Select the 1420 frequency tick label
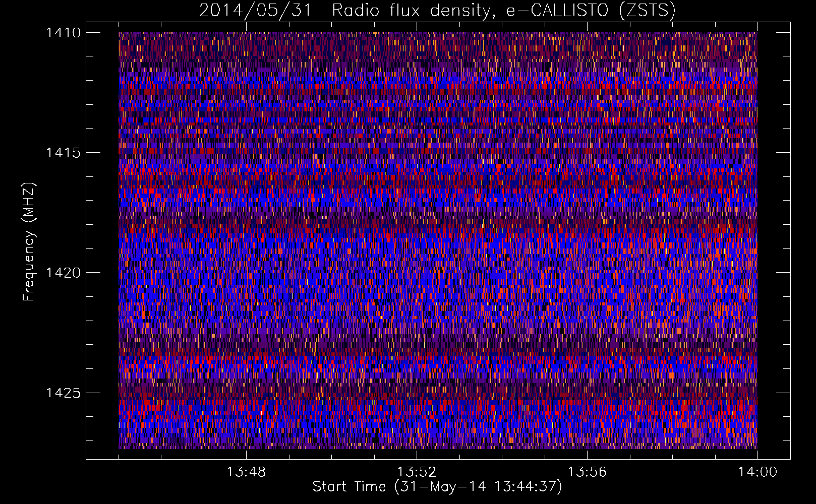This screenshot has height=504, width=816. pyautogui.click(x=63, y=273)
